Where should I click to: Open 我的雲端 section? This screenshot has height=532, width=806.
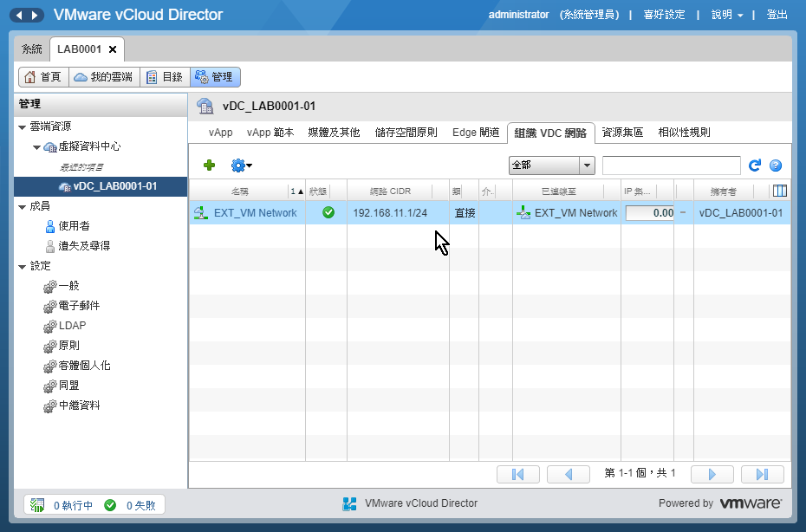coord(104,77)
